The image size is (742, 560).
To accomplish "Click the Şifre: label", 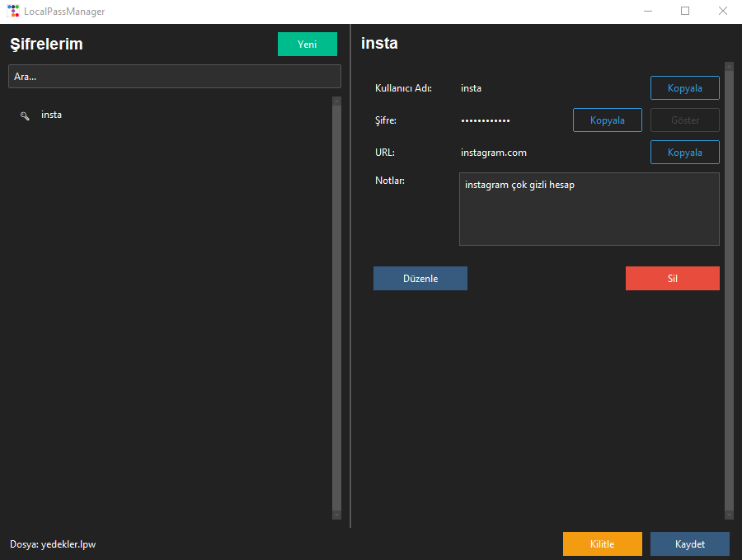I will click(386, 120).
